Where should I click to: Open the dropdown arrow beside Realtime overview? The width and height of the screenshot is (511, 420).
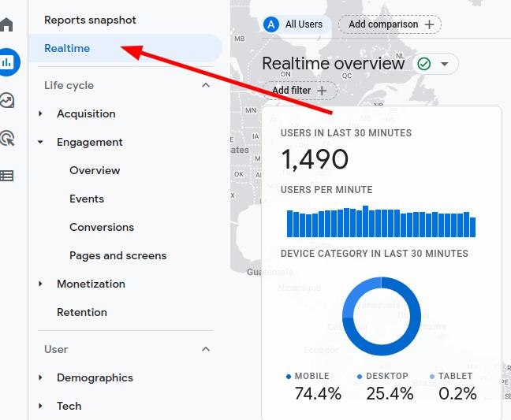click(444, 64)
